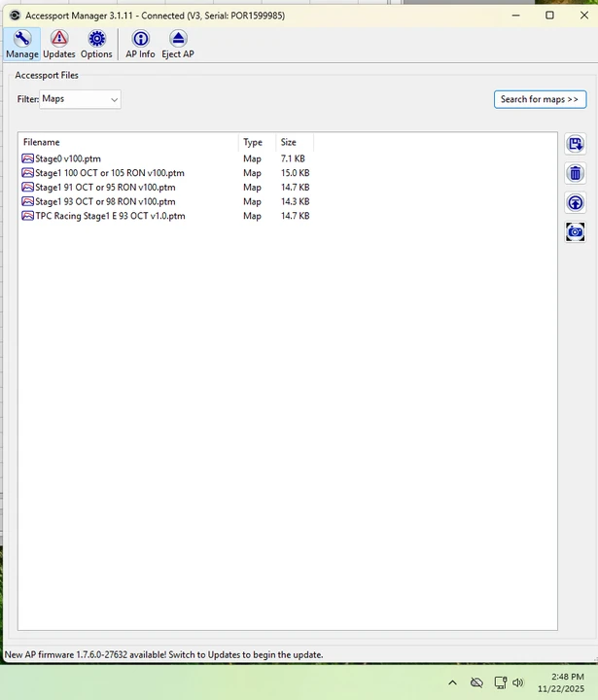Click the map icon beside Stage0 v100.ptm
Viewport: 598px width, 700px height.
click(27, 158)
